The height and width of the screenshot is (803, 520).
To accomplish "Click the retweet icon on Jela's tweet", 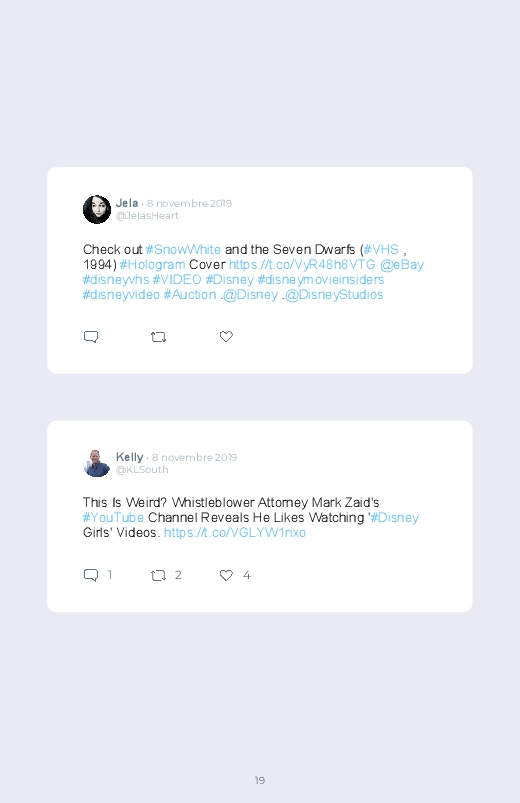I will 158,337.
